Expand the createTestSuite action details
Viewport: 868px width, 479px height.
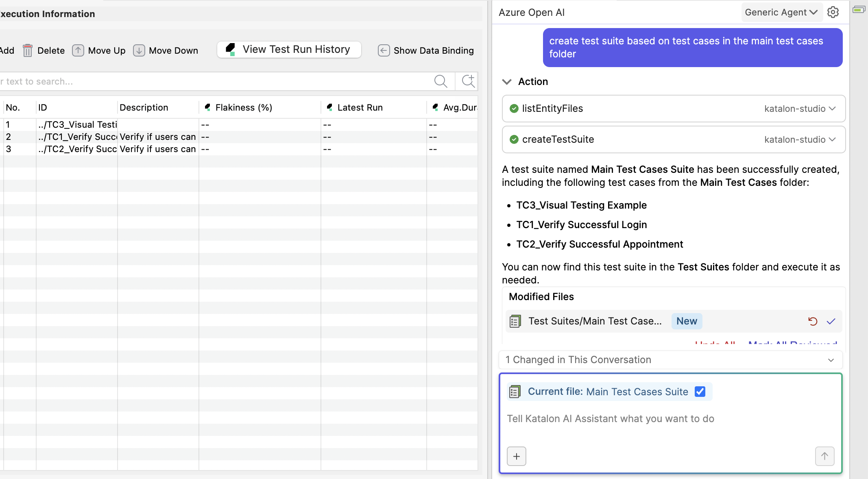tap(832, 139)
